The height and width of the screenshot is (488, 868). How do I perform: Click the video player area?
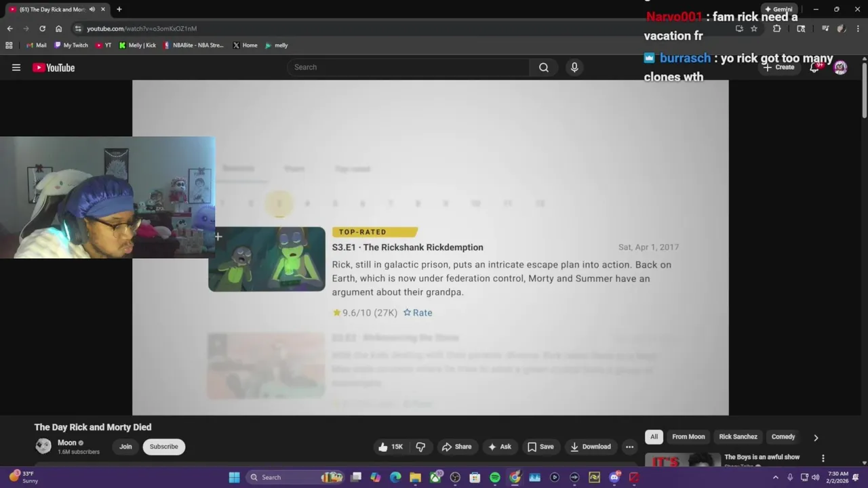coord(430,247)
